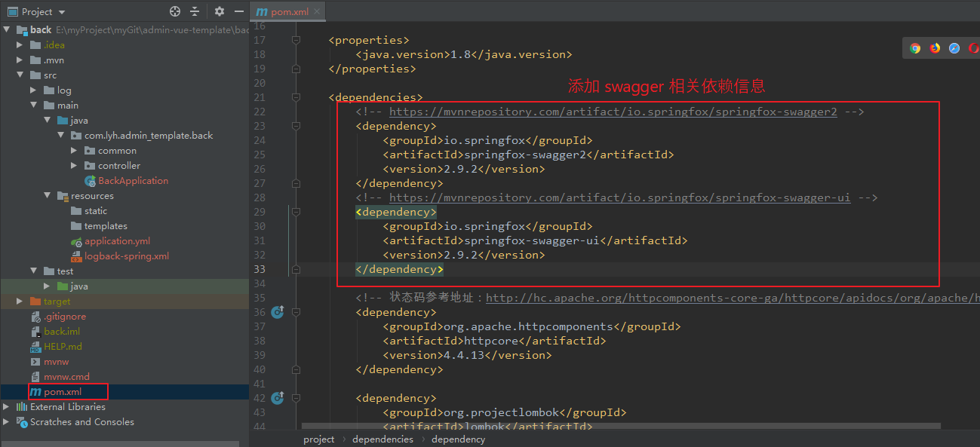The image size is (980, 447).
Task: Fold the lombok dependency at line 42
Action: (x=296, y=398)
